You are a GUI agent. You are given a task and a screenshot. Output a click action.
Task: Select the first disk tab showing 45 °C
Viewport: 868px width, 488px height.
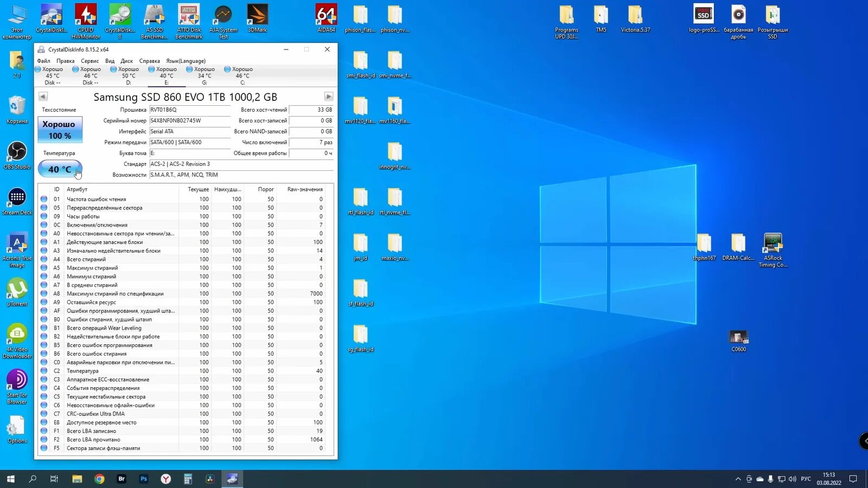click(x=53, y=76)
